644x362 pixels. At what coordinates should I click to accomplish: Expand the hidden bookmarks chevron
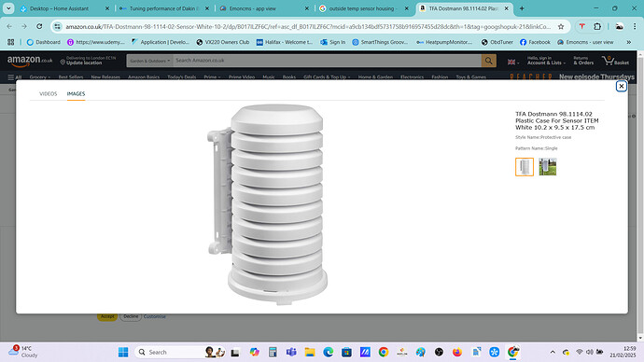[628, 42]
